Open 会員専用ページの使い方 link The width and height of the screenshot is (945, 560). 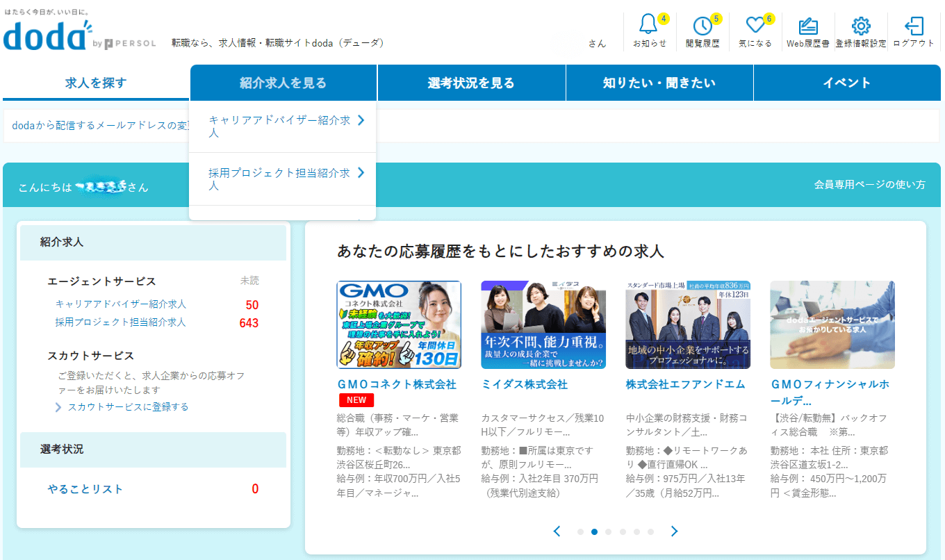tap(870, 185)
